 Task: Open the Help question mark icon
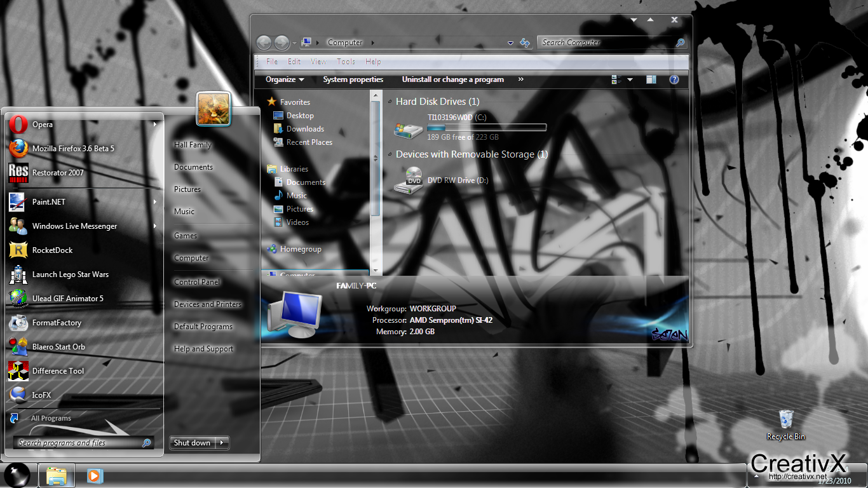coord(674,79)
